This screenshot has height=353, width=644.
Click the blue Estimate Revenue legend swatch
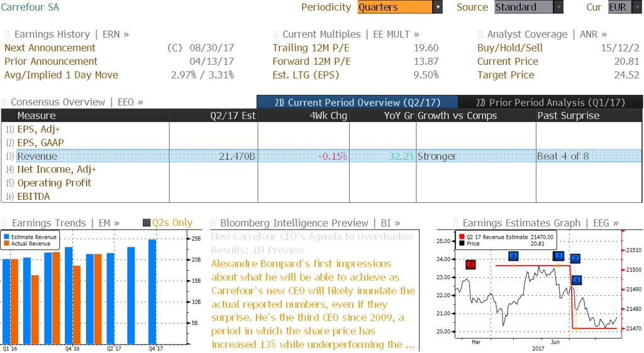pyautogui.click(x=6, y=237)
